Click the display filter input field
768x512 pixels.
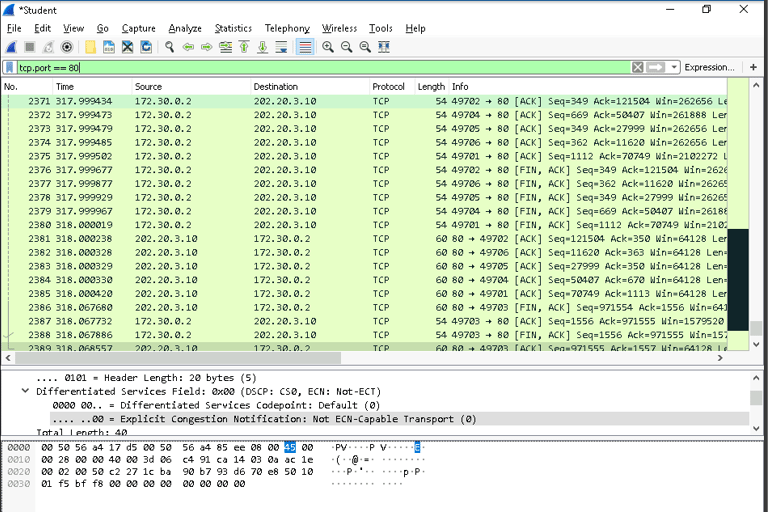323,67
